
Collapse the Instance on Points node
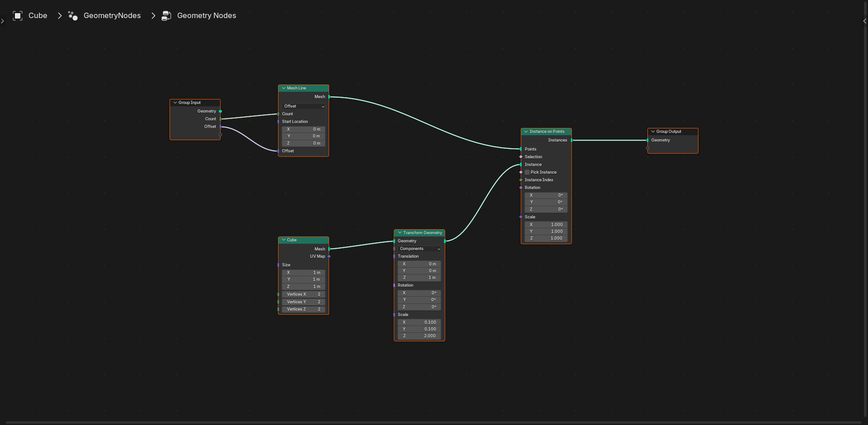click(x=526, y=132)
